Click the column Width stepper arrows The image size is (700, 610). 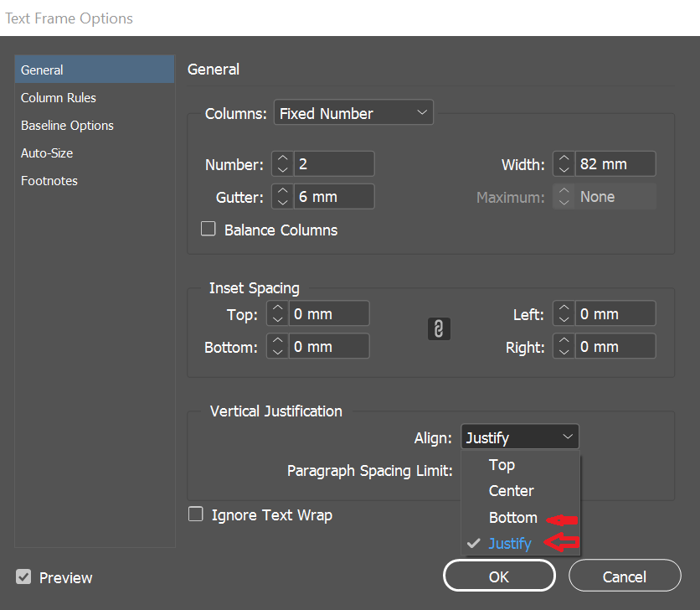pyautogui.click(x=564, y=164)
